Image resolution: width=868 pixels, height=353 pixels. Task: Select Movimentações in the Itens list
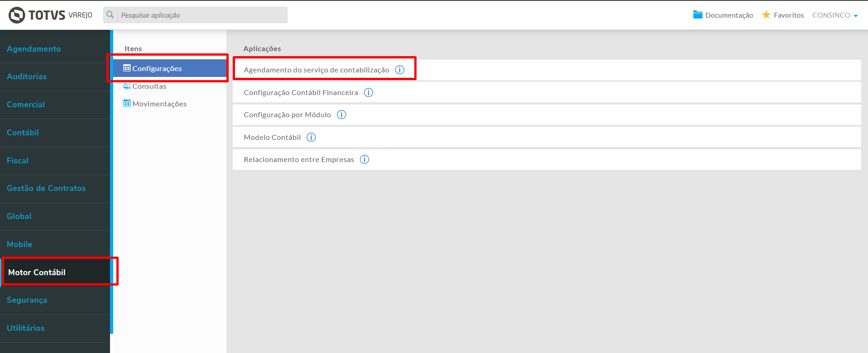point(170,104)
